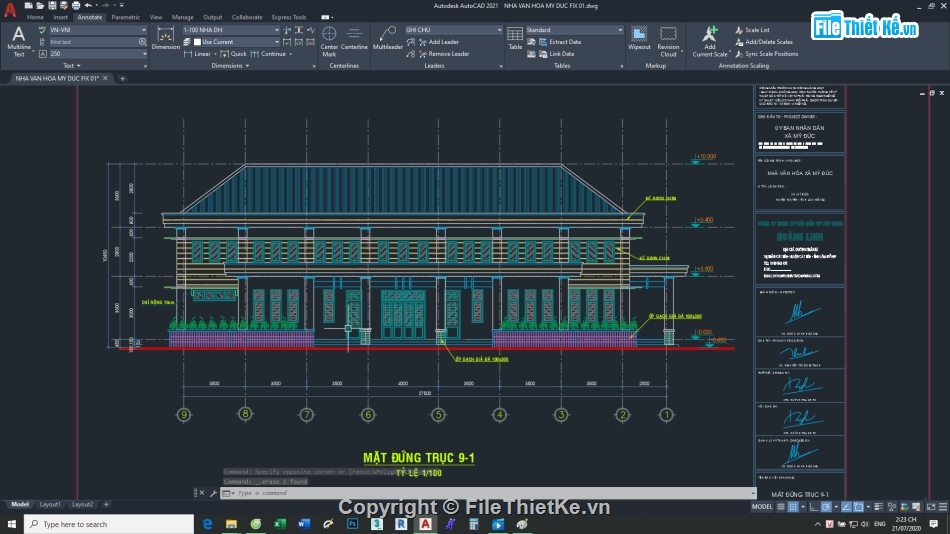Click the dimension break icon
Viewport: 950px width, 534px height.
click(287, 30)
